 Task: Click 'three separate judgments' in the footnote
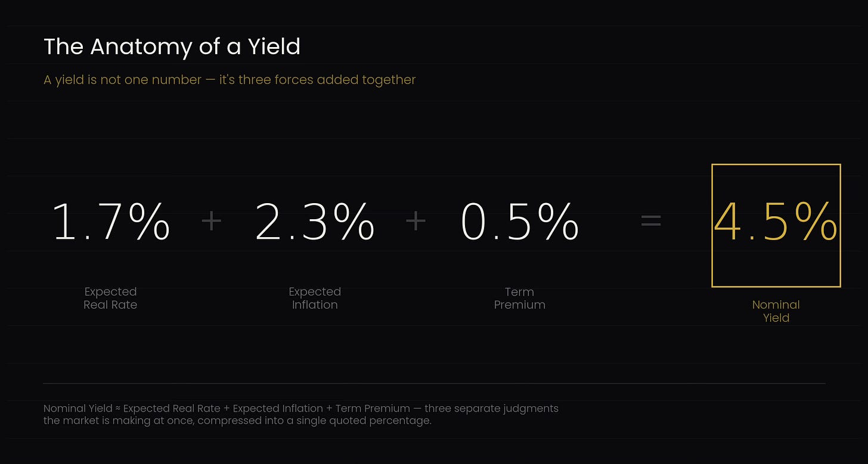click(x=491, y=409)
